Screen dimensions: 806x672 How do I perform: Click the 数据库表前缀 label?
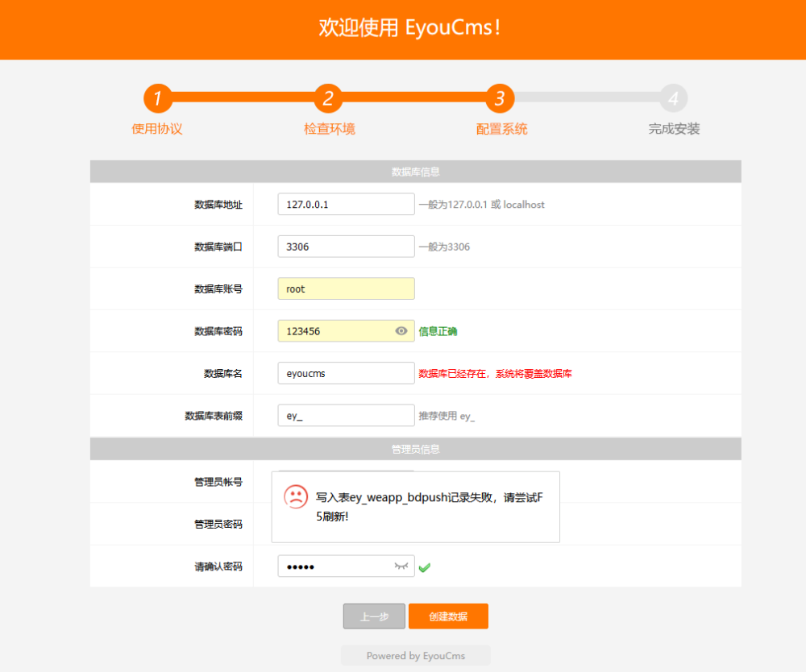(214, 416)
